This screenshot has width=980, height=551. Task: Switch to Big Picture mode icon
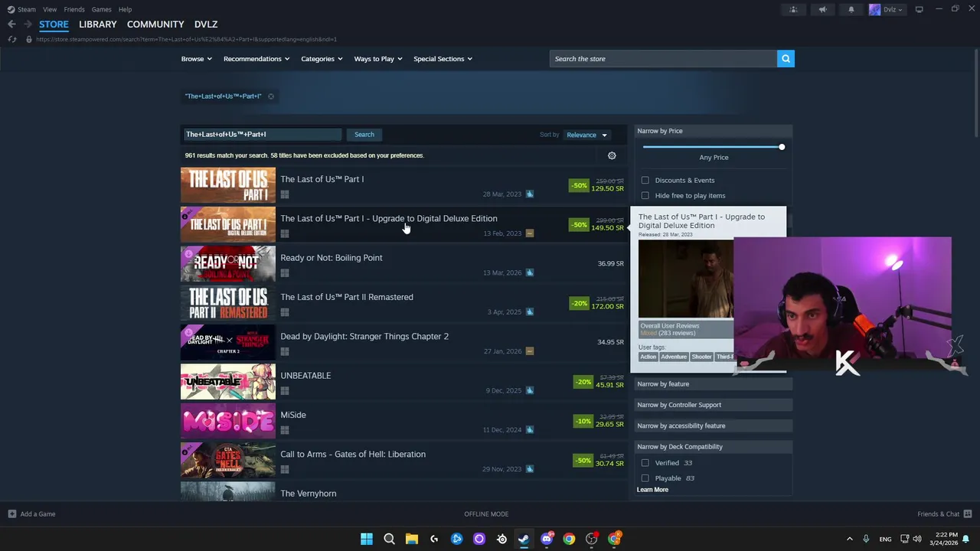(x=919, y=9)
